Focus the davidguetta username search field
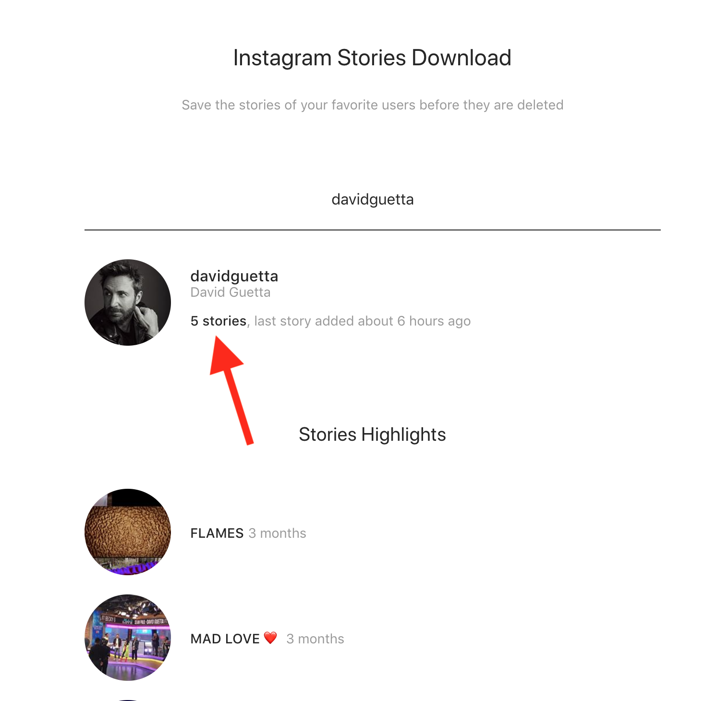The width and height of the screenshot is (728, 701). (373, 199)
